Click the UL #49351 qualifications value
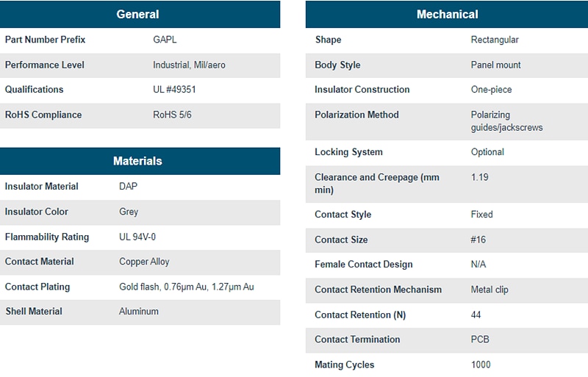The image size is (588, 377). tap(174, 90)
